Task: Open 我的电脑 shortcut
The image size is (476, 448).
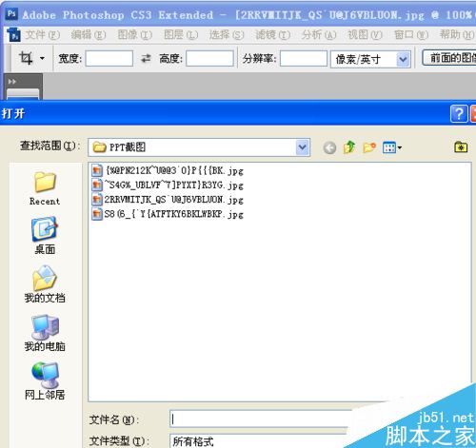Action: tap(45, 333)
